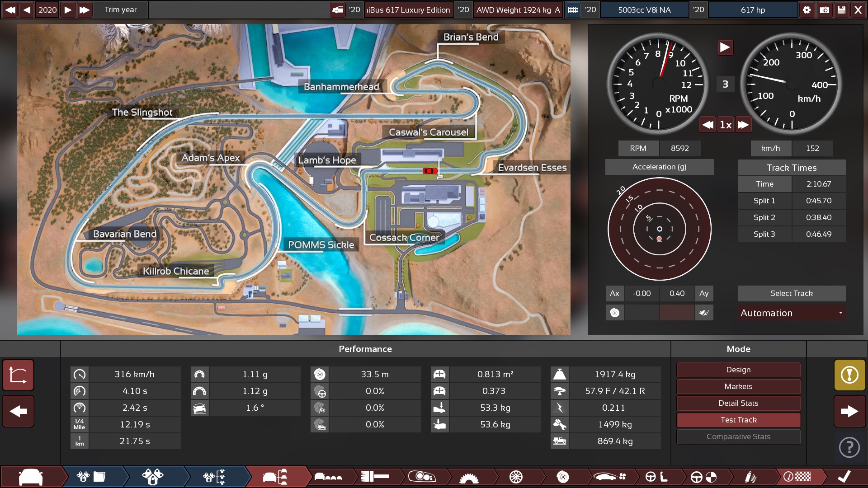Image resolution: width=868 pixels, height=488 pixels.
Task: Click the 1917.4 kg weight stat
Action: point(615,374)
